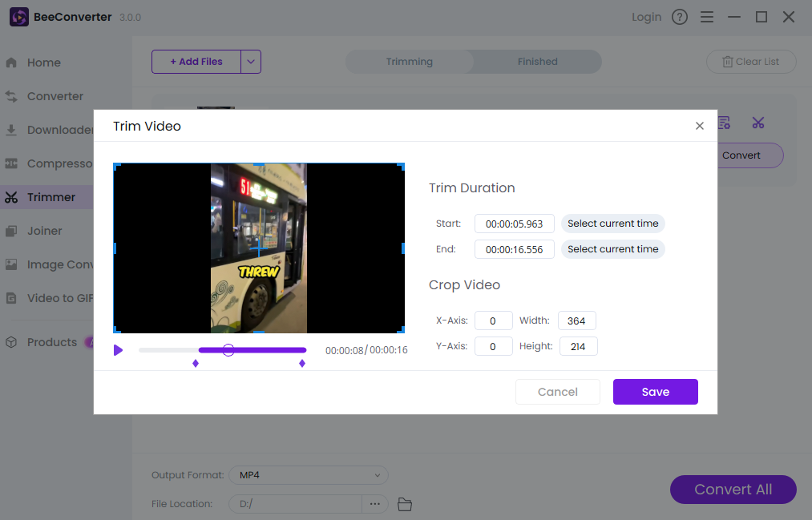The width and height of the screenshot is (812, 520).
Task: Open the Output Format MP4 dropdown
Action: [x=309, y=475]
